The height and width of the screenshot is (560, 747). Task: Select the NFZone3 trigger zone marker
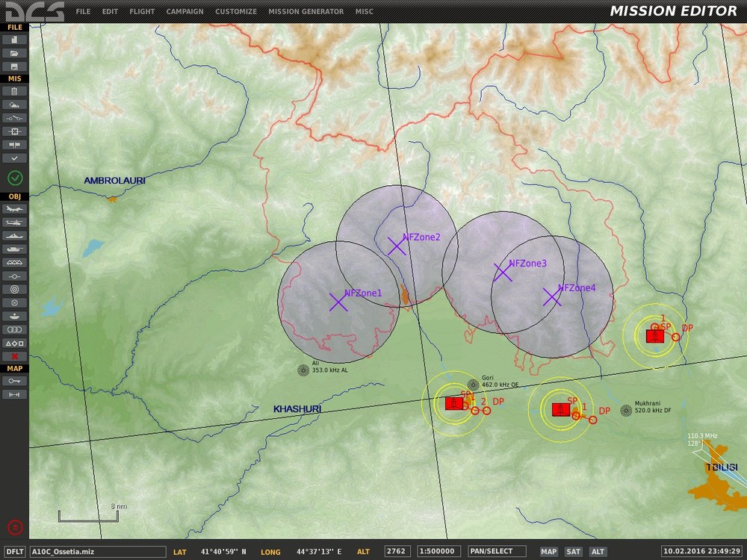point(503,273)
